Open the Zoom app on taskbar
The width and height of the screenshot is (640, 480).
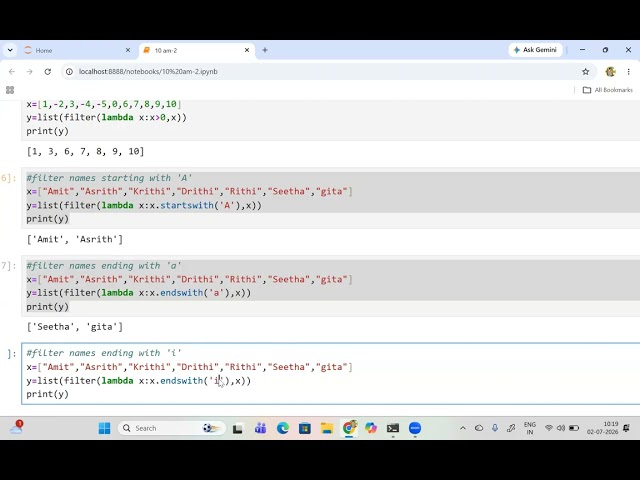415,428
